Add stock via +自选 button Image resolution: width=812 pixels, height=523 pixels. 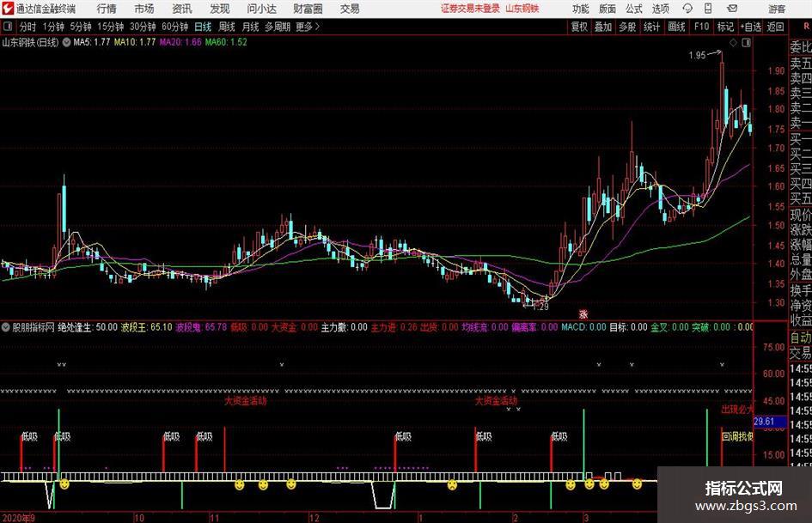point(751,27)
